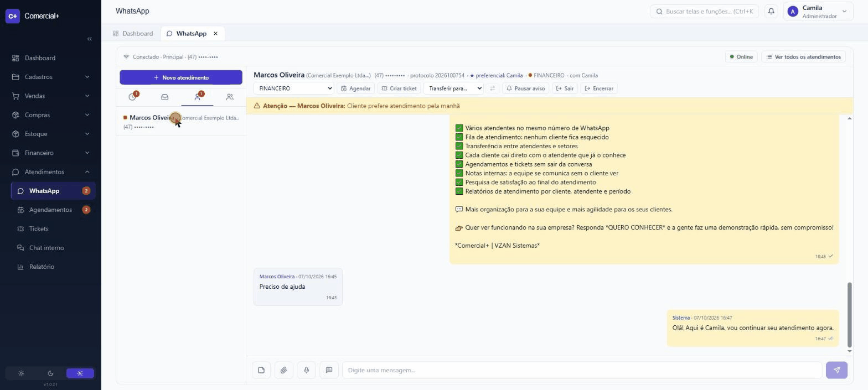Open Tickets in the sidebar
This screenshot has width=868, height=390.
click(x=53, y=229)
